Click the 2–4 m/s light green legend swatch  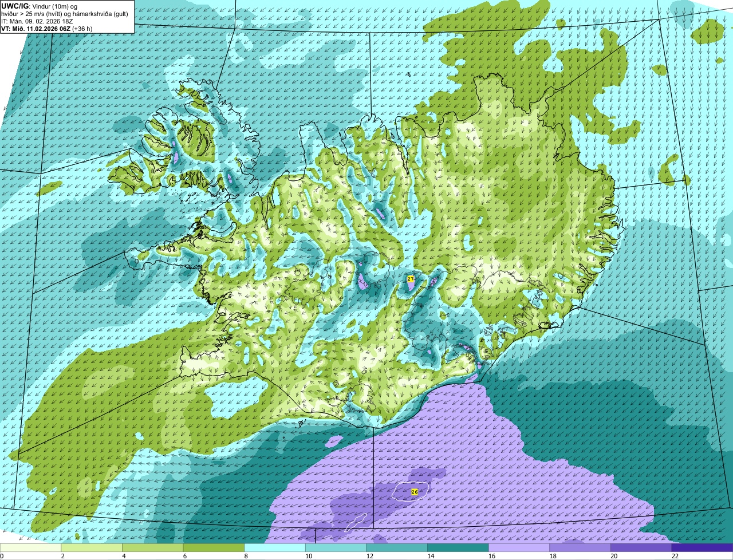point(92,547)
